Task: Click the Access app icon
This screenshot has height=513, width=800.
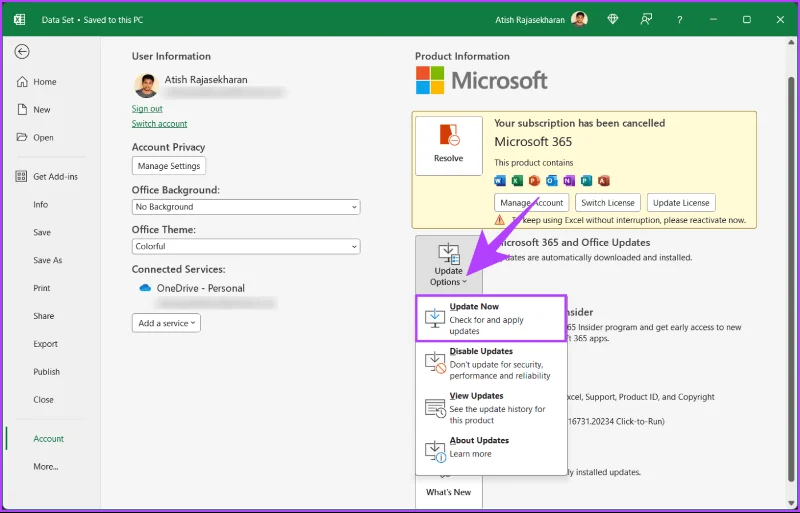Action: pos(604,181)
